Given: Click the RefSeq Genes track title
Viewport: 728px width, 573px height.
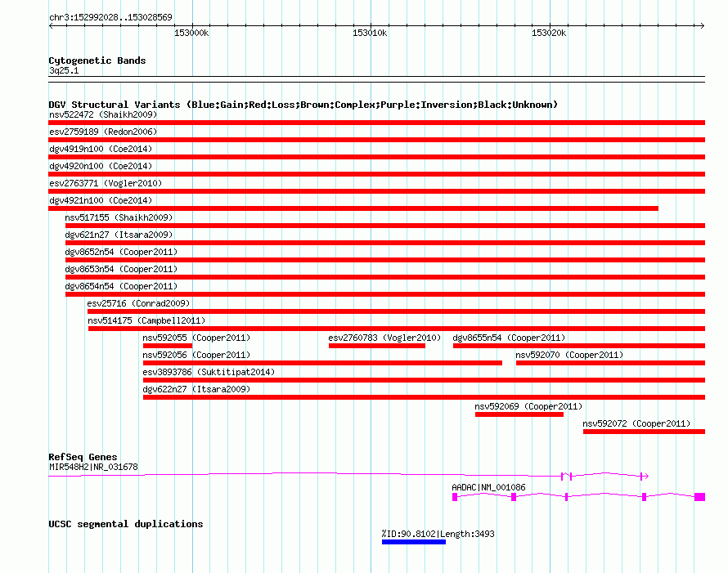Looking at the screenshot, I should (x=83, y=457).
